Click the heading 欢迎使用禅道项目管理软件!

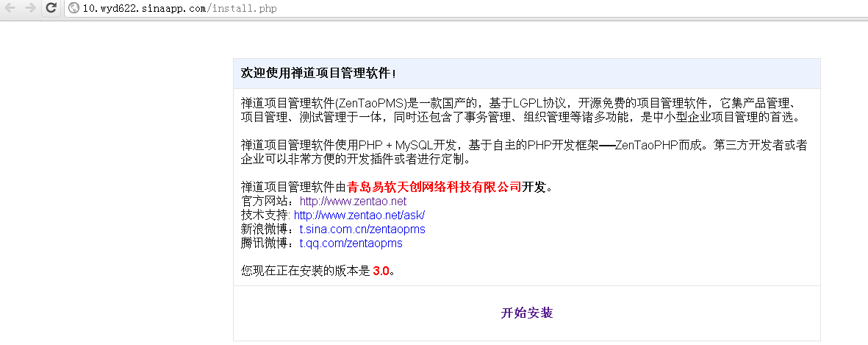[x=318, y=74]
